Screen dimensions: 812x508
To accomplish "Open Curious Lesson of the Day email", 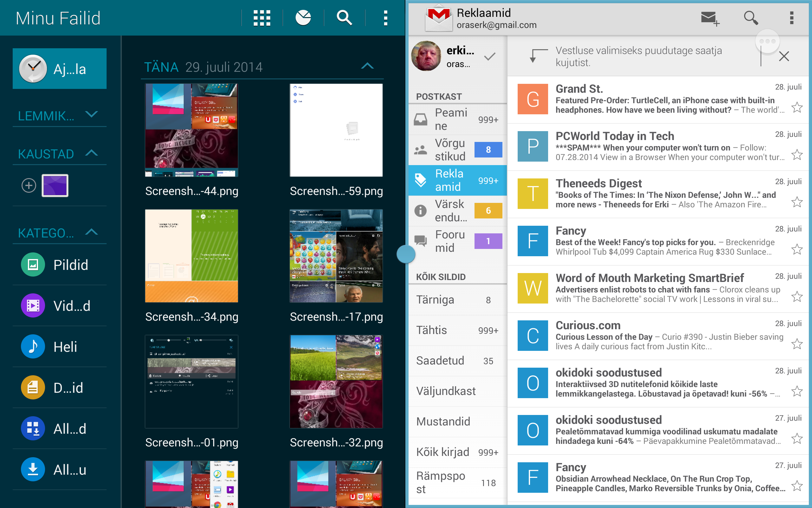I will [658, 336].
